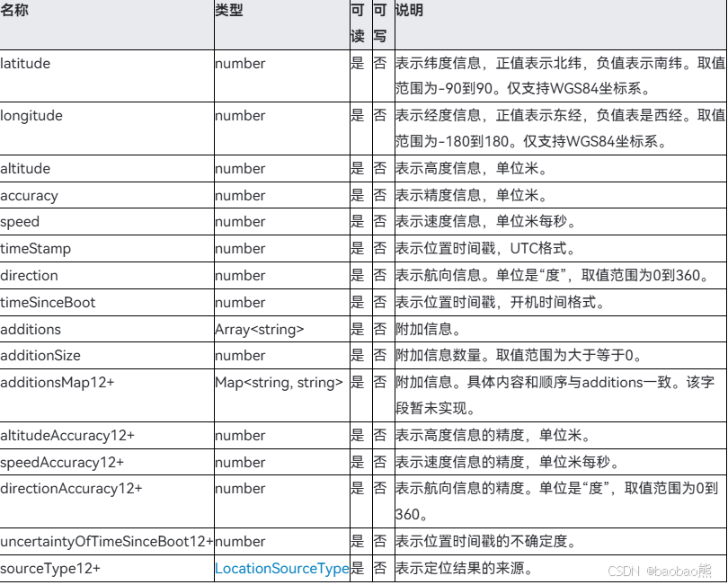Click the altitudeAccuracy12+ property name

[67, 436]
